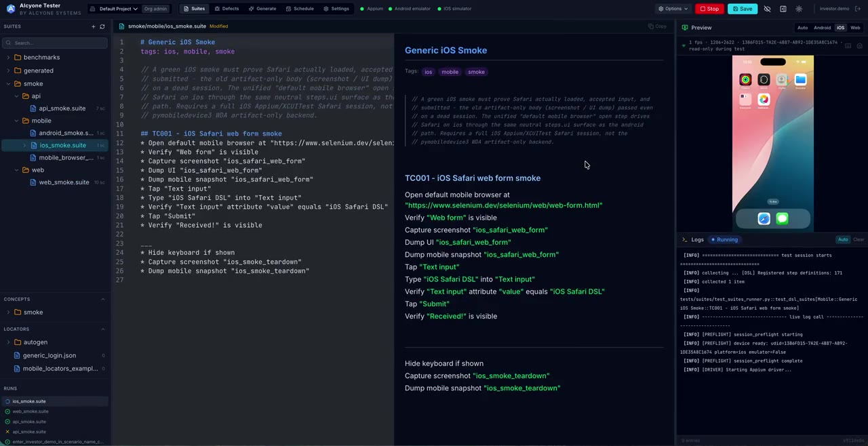Collapse the Concepts section
Image resolution: width=868 pixels, height=446 pixels.
point(102,299)
